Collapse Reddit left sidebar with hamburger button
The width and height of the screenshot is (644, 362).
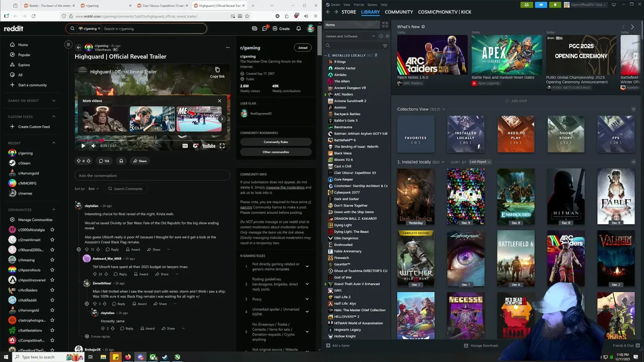click(68, 44)
